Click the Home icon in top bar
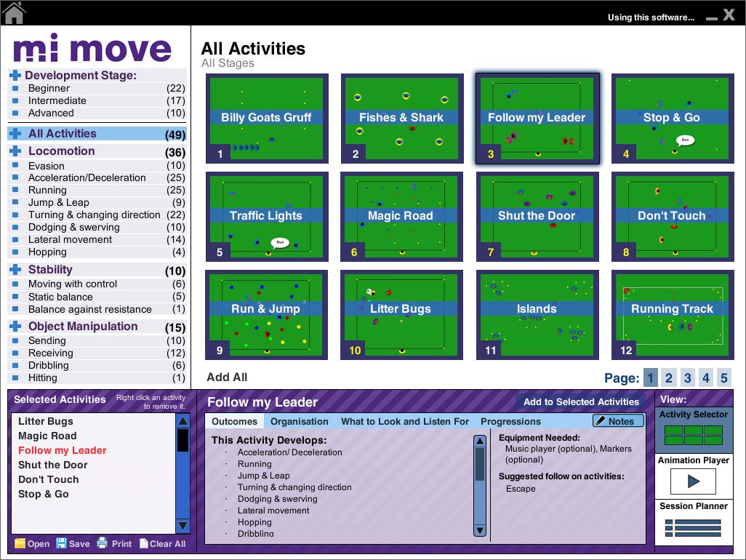Image resolution: width=746 pixels, height=560 pixels. pyautogui.click(x=14, y=12)
